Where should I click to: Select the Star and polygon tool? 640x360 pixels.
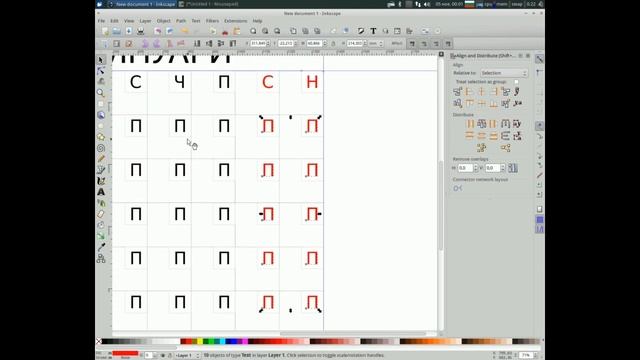(101, 137)
